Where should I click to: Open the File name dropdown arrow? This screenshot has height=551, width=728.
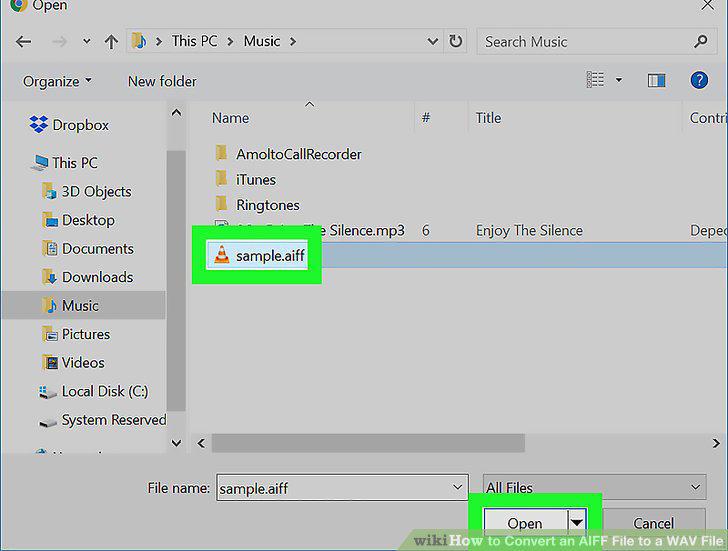[457, 487]
